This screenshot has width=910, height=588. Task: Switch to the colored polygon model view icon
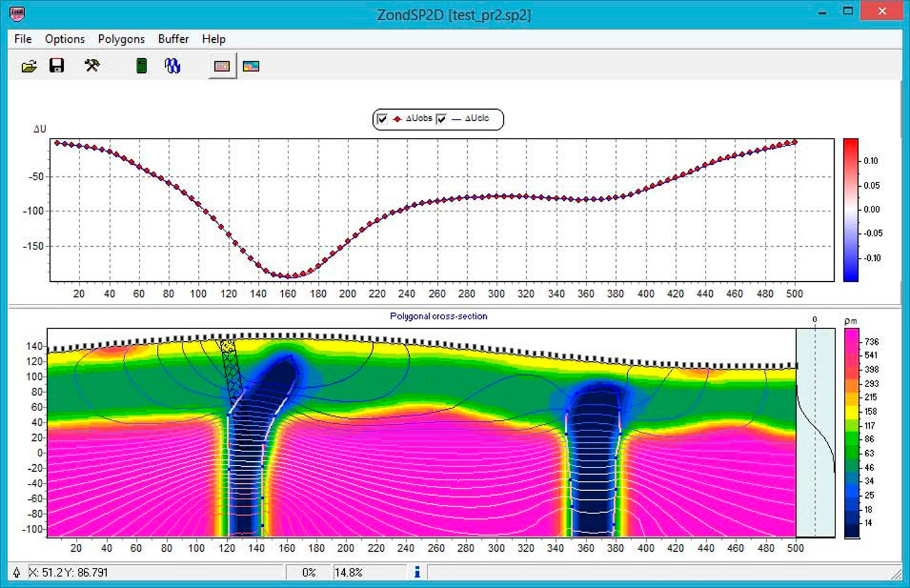(251, 66)
